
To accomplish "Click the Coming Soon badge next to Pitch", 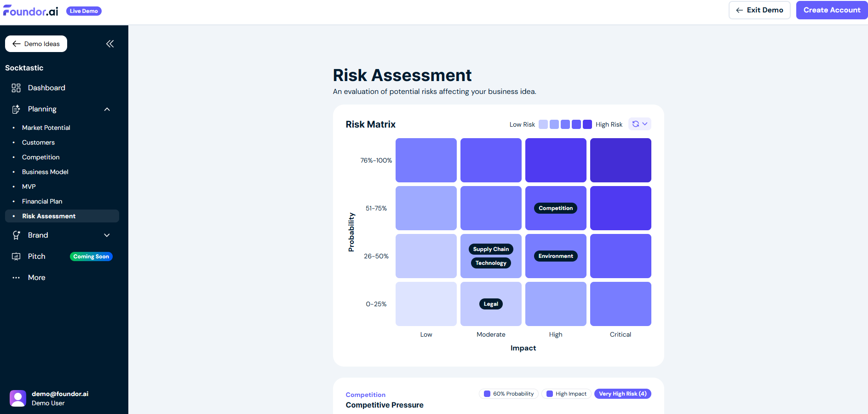I will (91, 257).
